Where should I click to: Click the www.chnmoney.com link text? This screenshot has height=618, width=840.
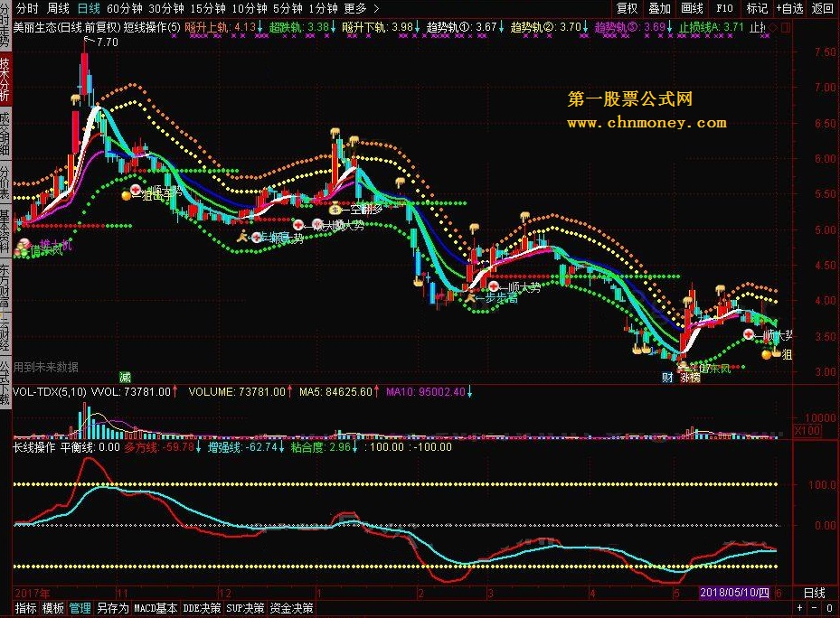pos(647,123)
